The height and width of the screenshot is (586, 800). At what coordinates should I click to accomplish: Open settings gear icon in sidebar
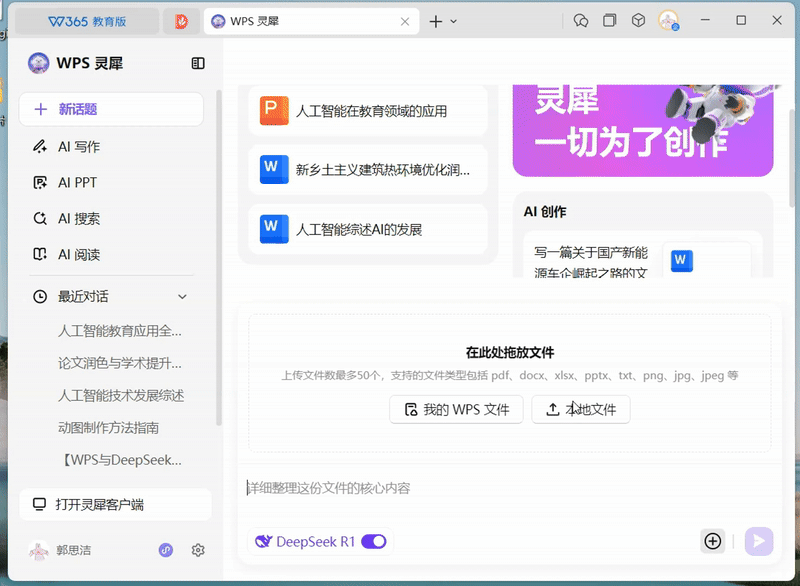click(198, 550)
